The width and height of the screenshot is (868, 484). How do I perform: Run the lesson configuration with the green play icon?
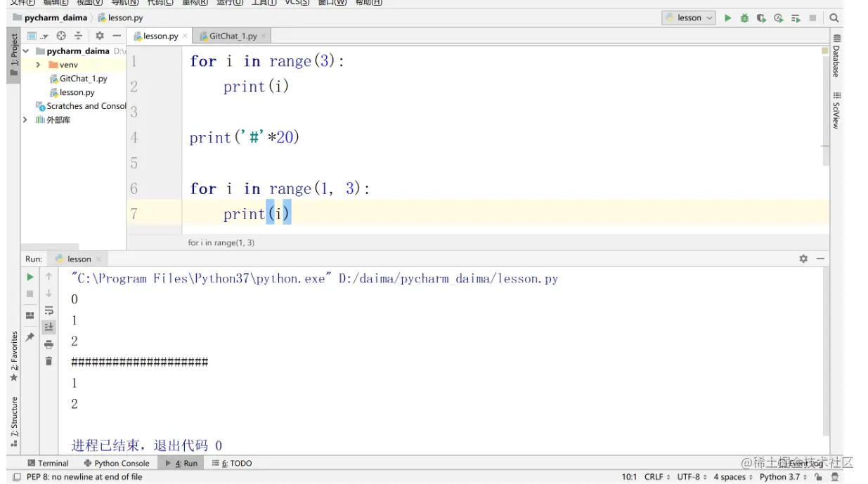728,18
